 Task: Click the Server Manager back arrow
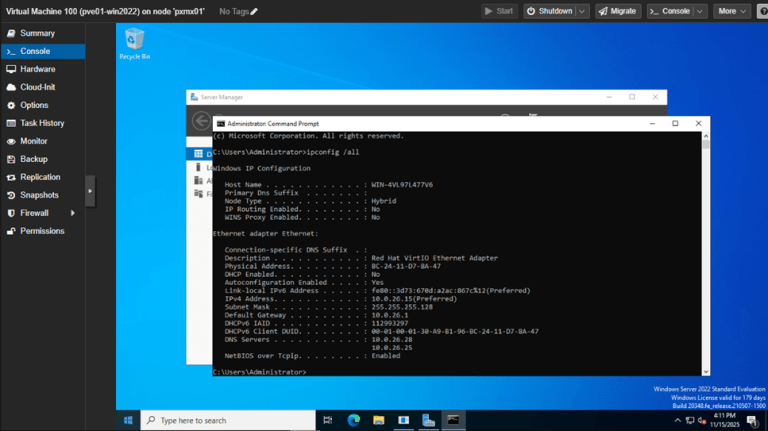pos(200,121)
